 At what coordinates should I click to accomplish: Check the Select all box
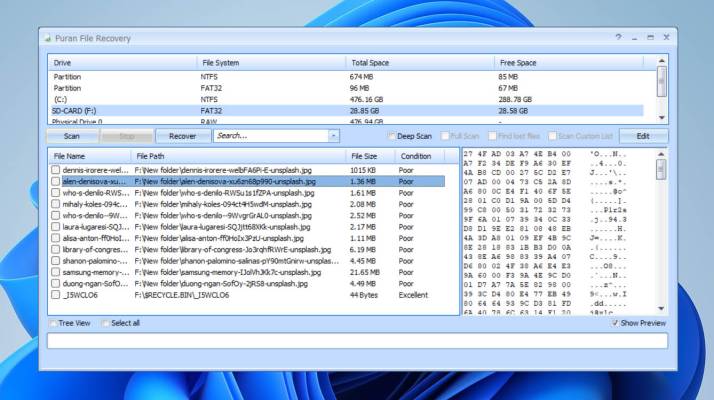[x=106, y=323]
